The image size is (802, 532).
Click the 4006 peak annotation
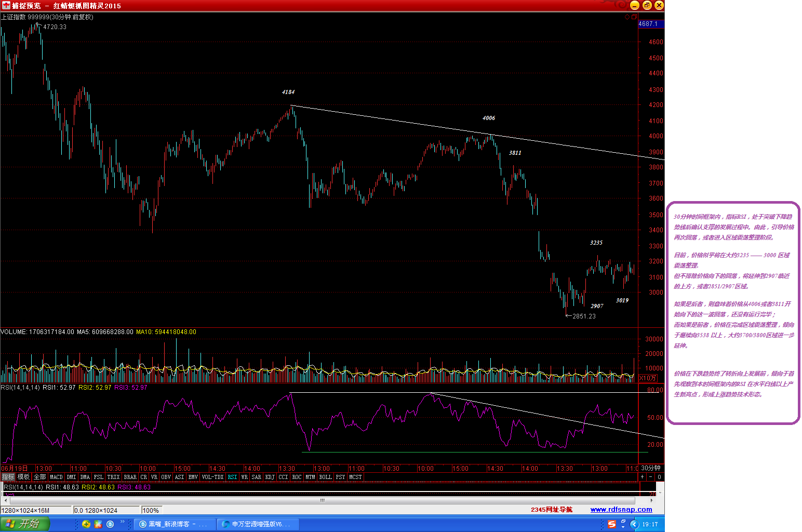coord(489,118)
